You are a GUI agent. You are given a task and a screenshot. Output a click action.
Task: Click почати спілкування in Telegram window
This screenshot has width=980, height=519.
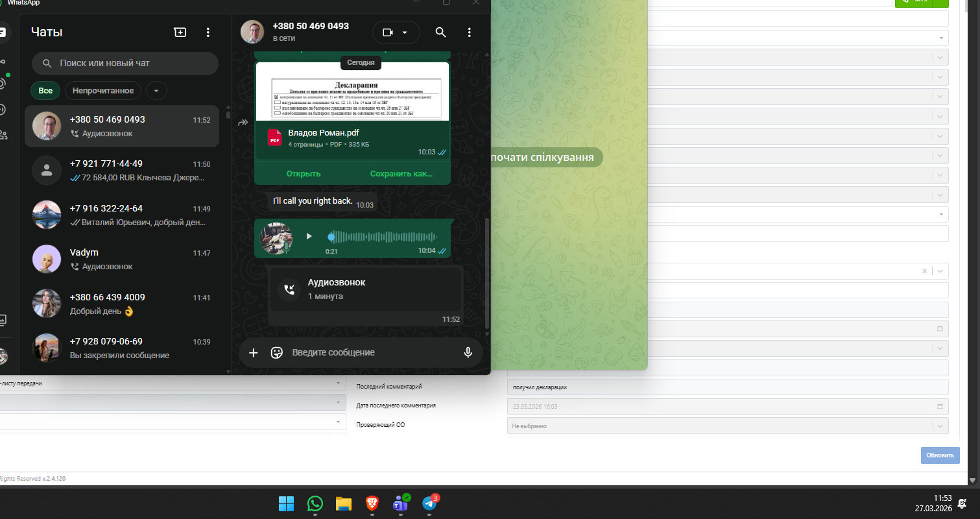click(x=542, y=158)
